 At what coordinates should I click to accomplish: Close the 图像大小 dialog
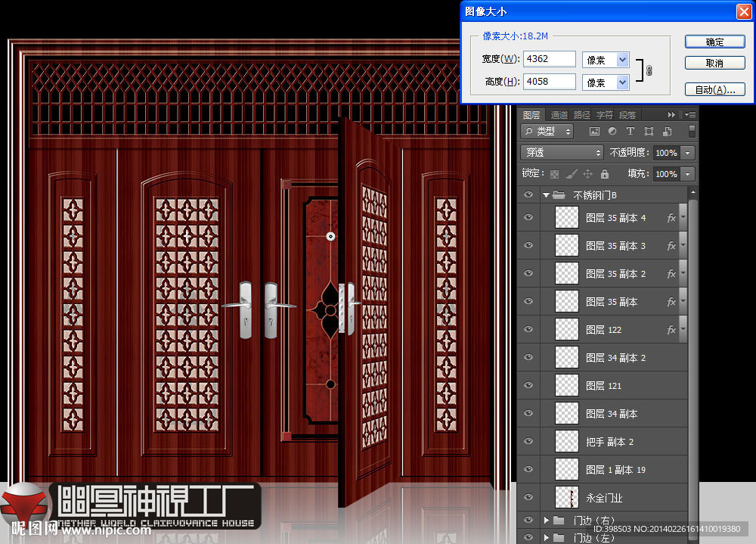coord(744,11)
